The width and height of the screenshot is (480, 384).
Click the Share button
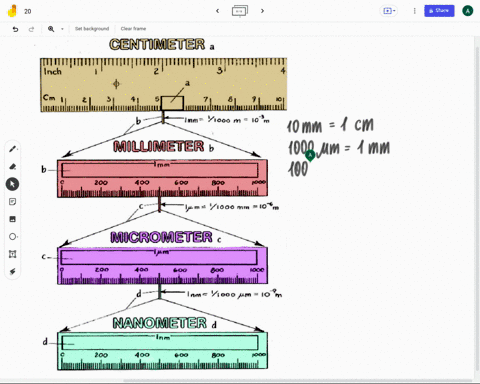tap(439, 11)
